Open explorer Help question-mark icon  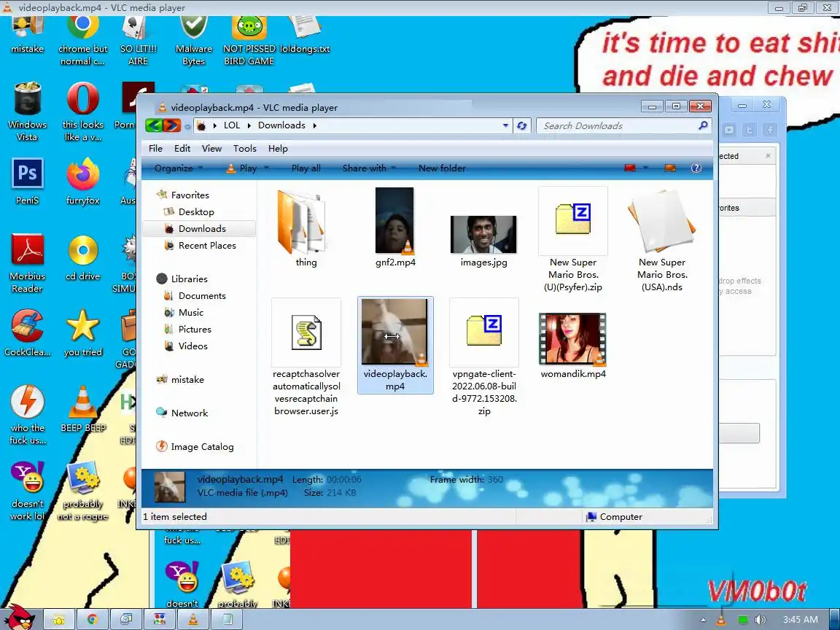tap(696, 168)
